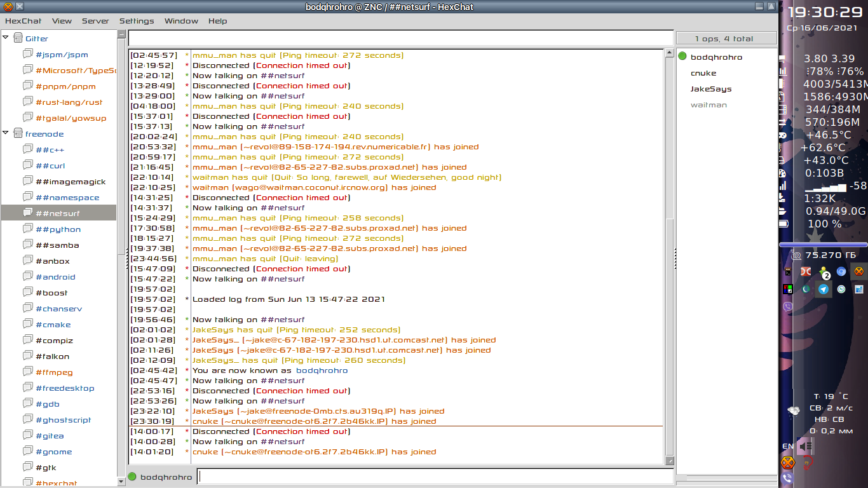This screenshot has width=868, height=488.
Task: Switch to the ##imagemagick channel
Action: click(x=71, y=182)
